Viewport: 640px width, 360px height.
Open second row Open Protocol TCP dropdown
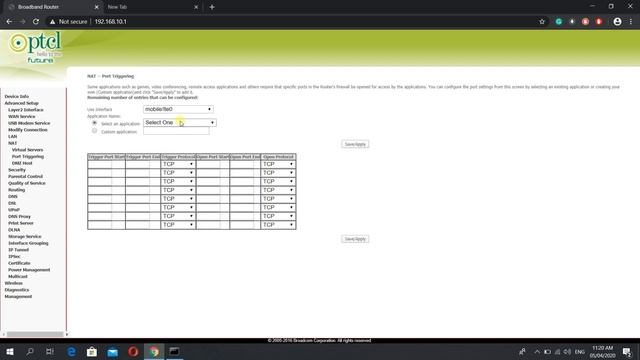pos(278,173)
